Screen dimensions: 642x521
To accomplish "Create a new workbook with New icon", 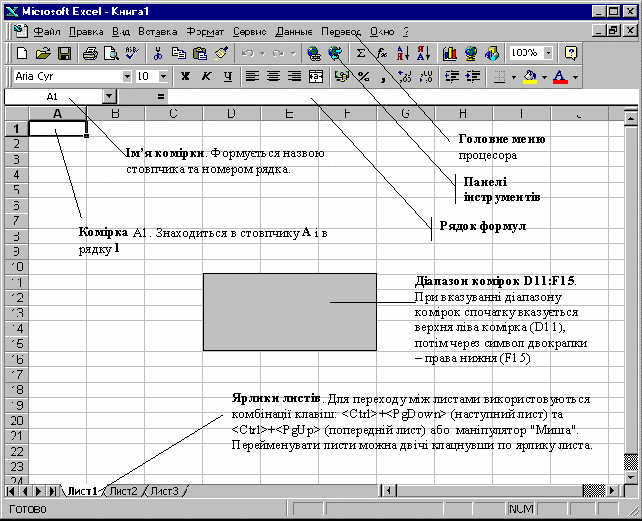I will point(22,53).
